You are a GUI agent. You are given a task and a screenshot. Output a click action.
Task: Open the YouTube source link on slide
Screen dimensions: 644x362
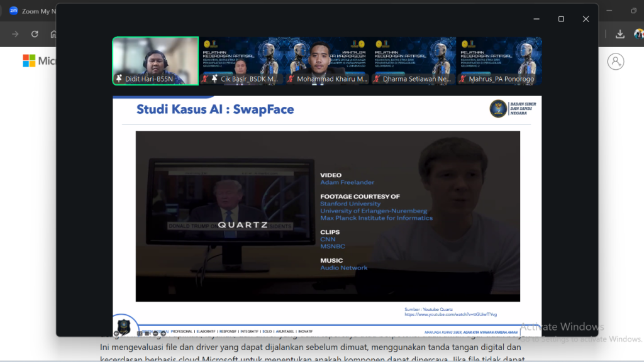pos(450,314)
